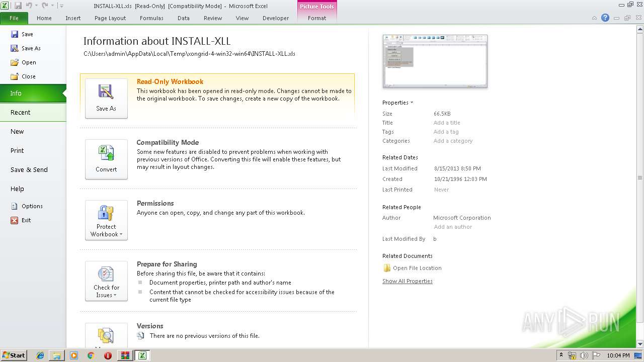
Task: Open Excel Options from the sidebar
Action: tap(27, 206)
